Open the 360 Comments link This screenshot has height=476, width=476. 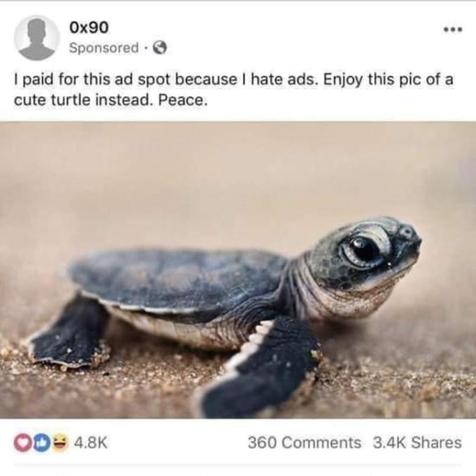pos(304,443)
